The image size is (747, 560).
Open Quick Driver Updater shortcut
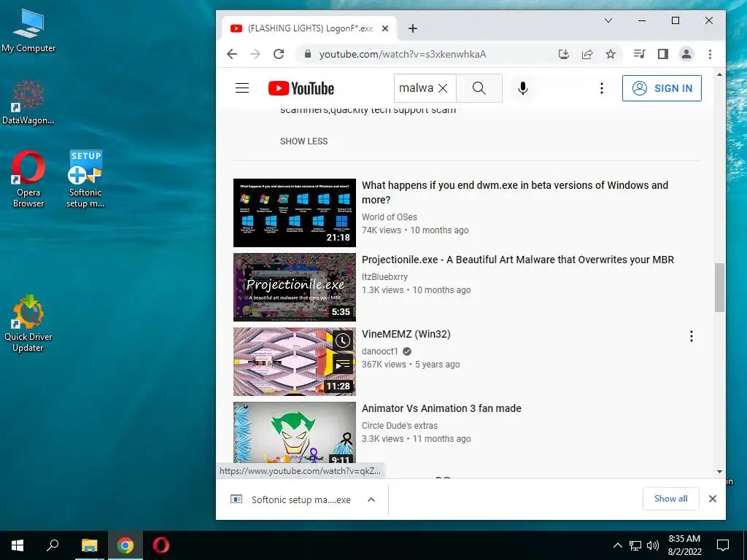[28, 324]
